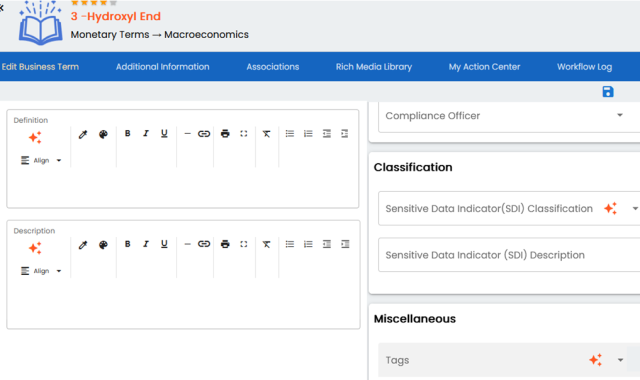Expand the Tags dropdown arrow
Viewport: 640px width, 380px height.
click(620, 360)
